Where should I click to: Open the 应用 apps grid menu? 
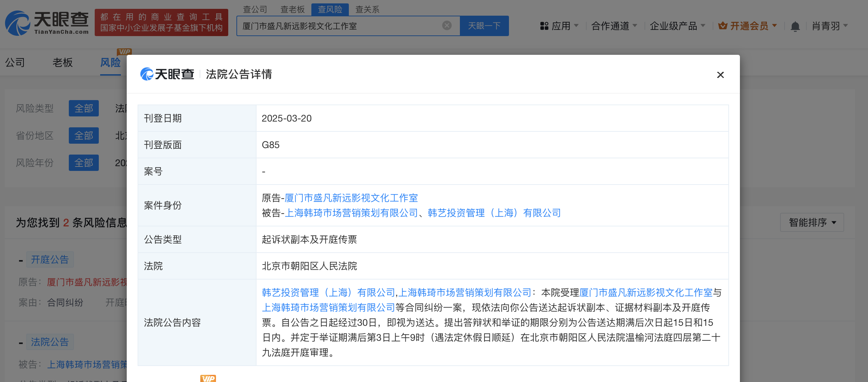pyautogui.click(x=559, y=26)
